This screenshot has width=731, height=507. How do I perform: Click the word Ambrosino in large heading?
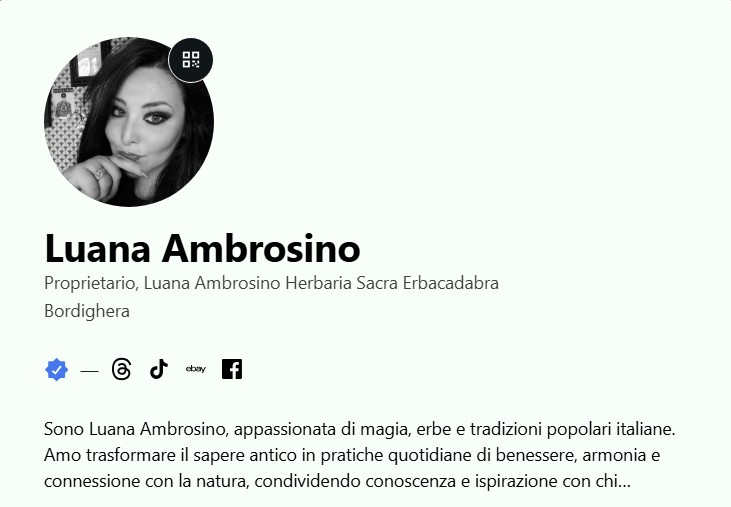pos(261,248)
